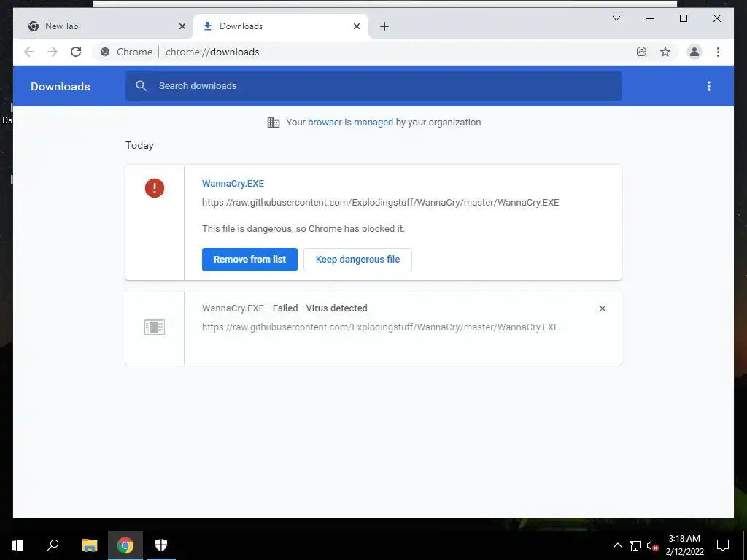Screen dimensions: 747x560
Task: Show hidden system tray icons
Action: click(x=617, y=545)
